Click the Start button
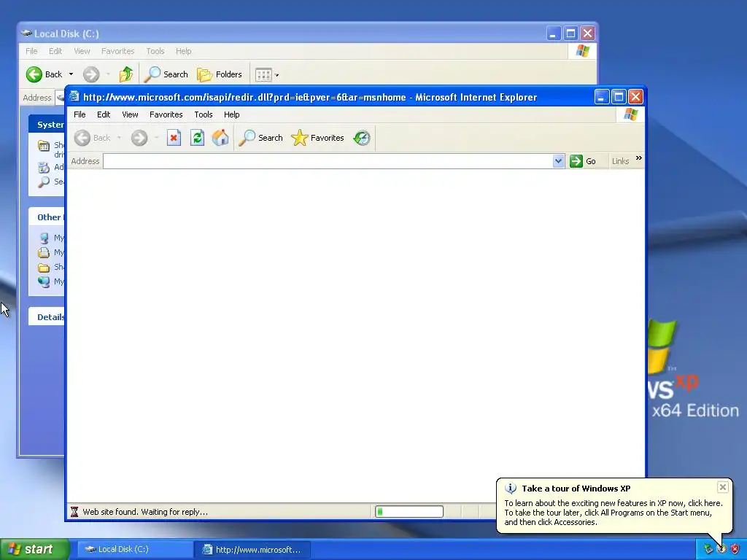The width and height of the screenshot is (747, 560). point(34,549)
